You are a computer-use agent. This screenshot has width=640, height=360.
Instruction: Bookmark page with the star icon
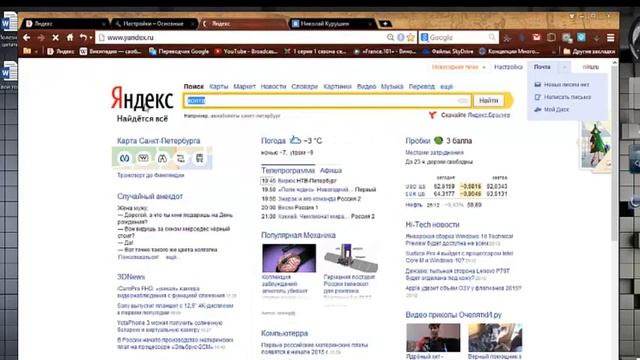tap(411, 38)
